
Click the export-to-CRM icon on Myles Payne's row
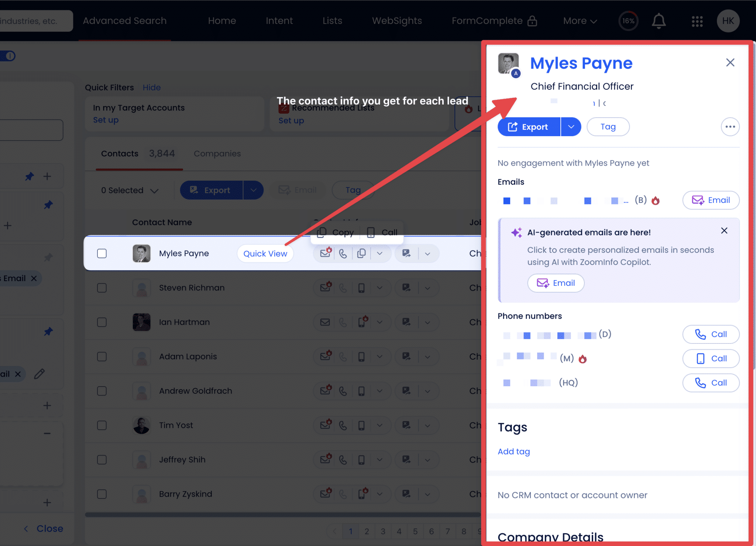406,253
